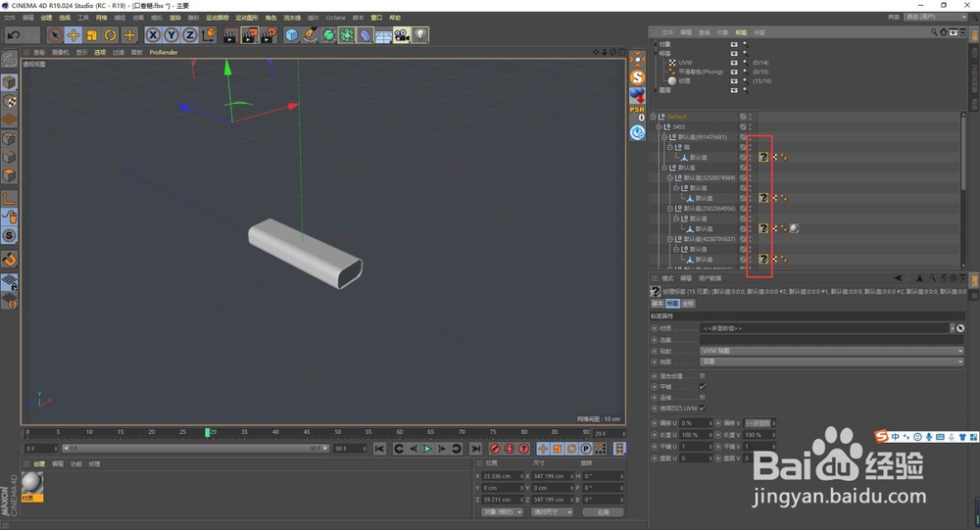Click the Snap magnet icon

[10, 259]
